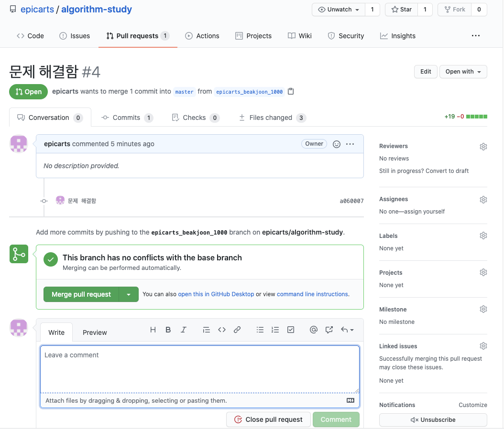Open the 문제 해결함 commit message link
The width and height of the screenshot is (504, 429).
pos(82,201)
